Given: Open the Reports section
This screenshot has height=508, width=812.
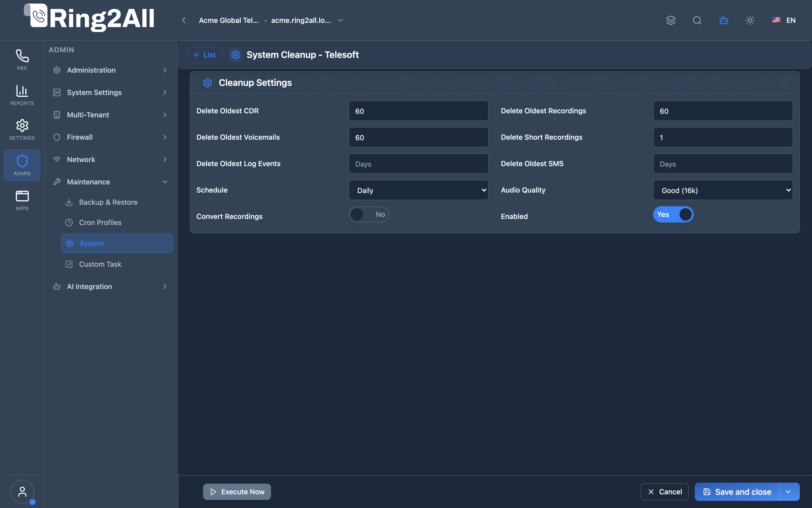Looking at the screenshot, I should point(22,95).
